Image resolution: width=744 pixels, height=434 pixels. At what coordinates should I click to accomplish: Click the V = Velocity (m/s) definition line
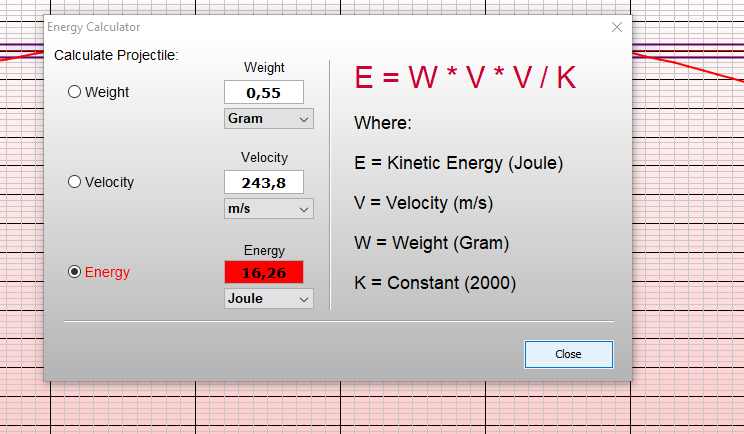point(423,203)
